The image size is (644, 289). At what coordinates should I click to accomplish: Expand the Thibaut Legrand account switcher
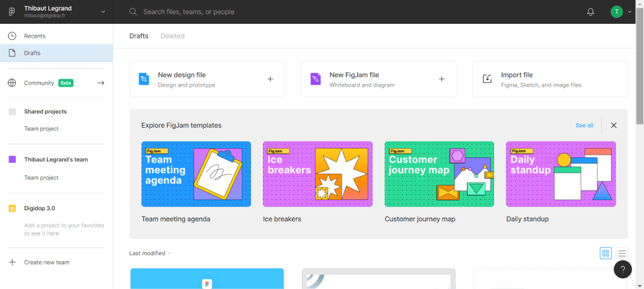click(x=104, y=12)
